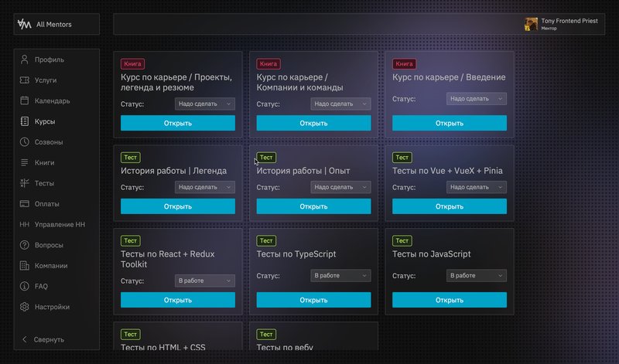Viewport: 619px width, 364px height.
Task: Click Tony Frontend Priest avatar
Action: [531, 24]
